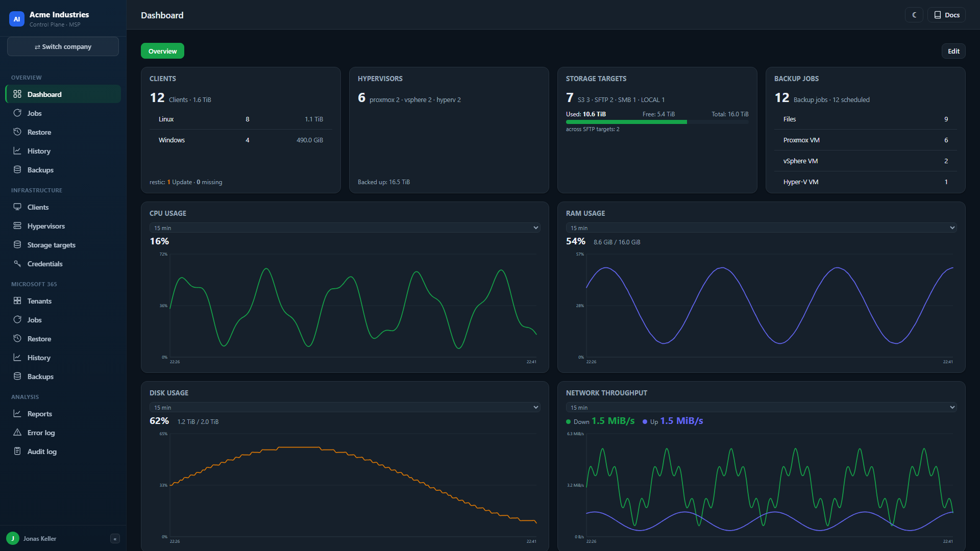Click the Jonas Keller user avatar
This screenshot has width=980, height=551.
tap(13, 538)
